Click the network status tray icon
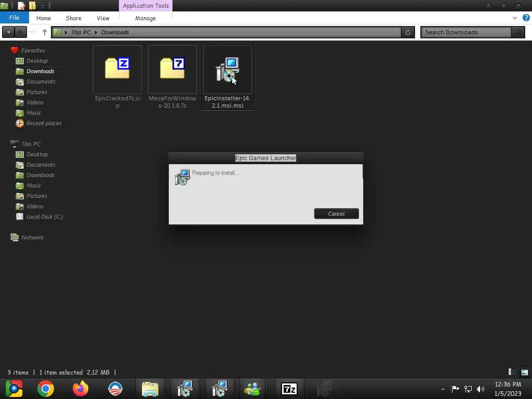This screenshot has height=399, width=532. pos(468,389)
